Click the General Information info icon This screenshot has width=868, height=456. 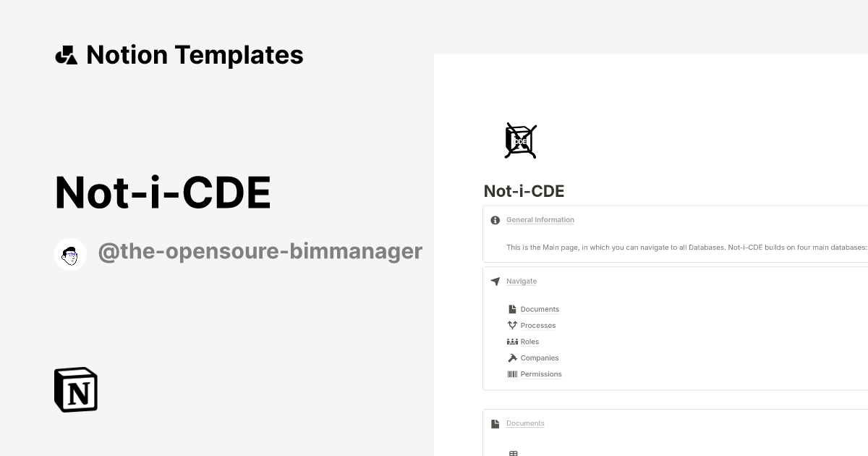tap(495, 219)
